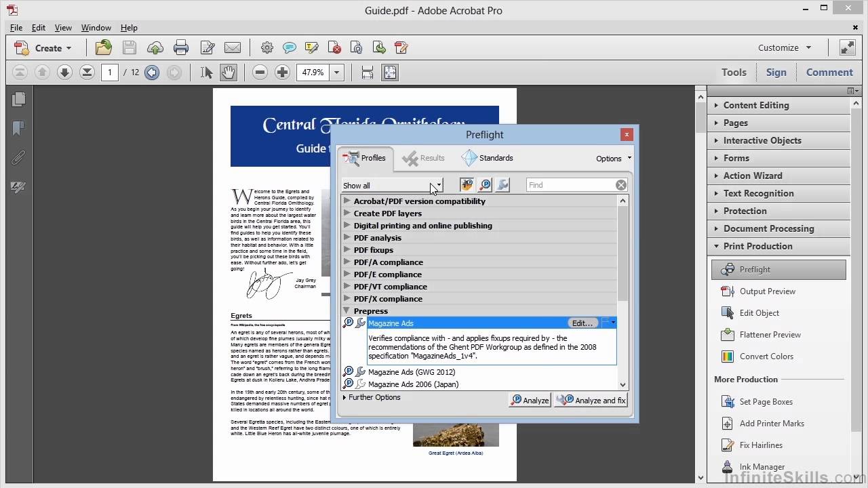Open the Sign pane
The image size is (868, 488).
click(x=776, y=72)
